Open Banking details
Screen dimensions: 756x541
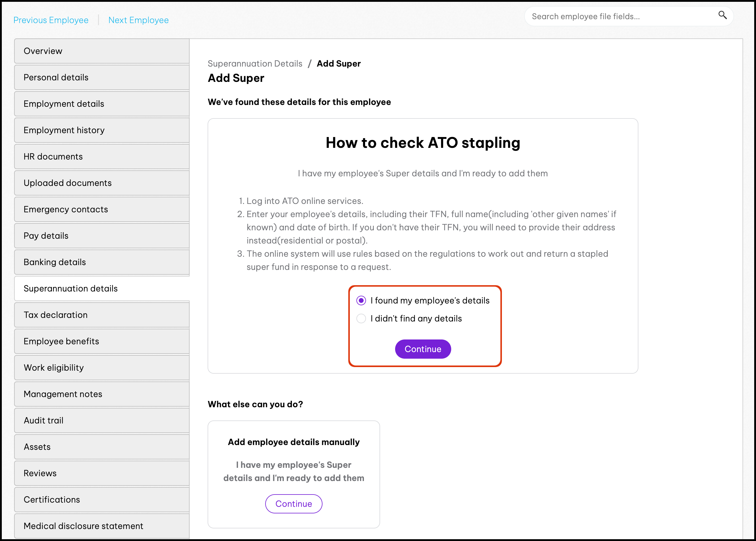[102, 262]
